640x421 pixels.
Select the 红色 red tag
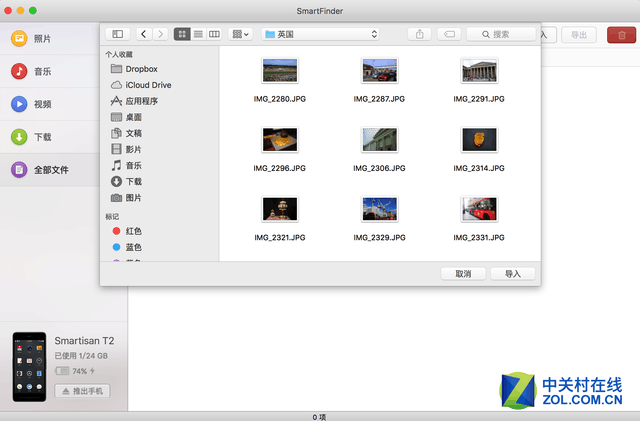[x=133, y=231]
